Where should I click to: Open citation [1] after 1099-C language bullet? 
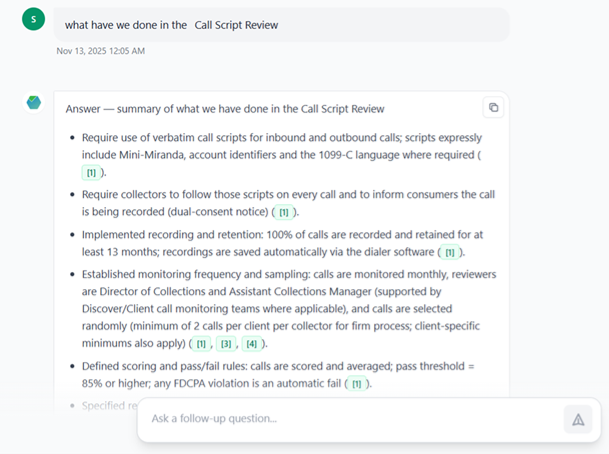click(x=91, y=173)
